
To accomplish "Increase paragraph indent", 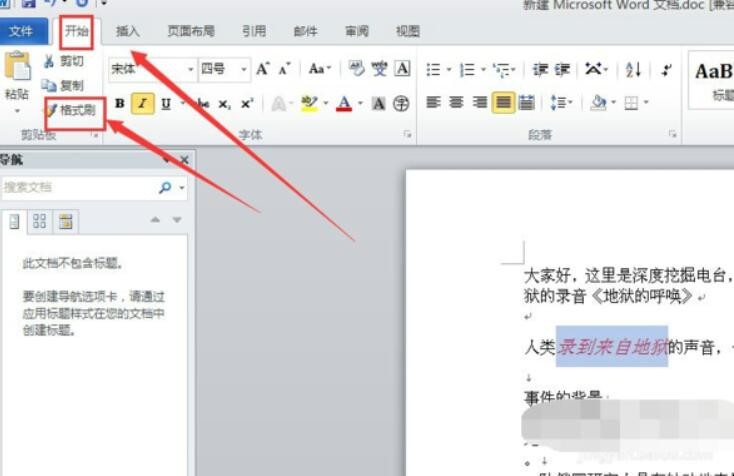I will (562, 70).
